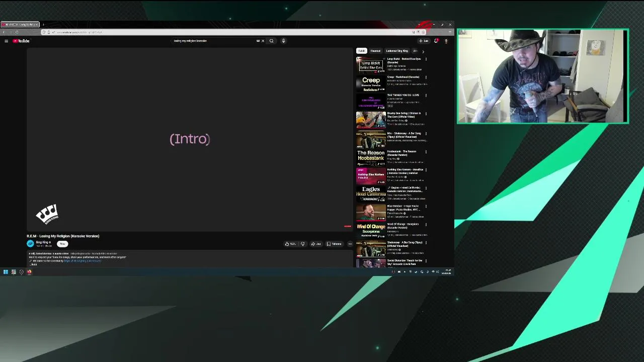Click the '(Intro)' video player area
This screenshot has height=362, width=644.
190,139
